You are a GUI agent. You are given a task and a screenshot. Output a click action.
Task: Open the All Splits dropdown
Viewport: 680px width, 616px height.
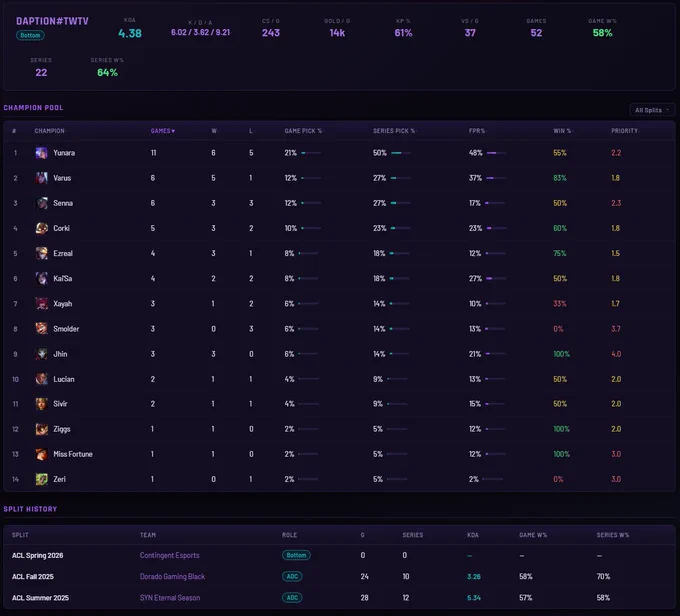pos(652,110)
